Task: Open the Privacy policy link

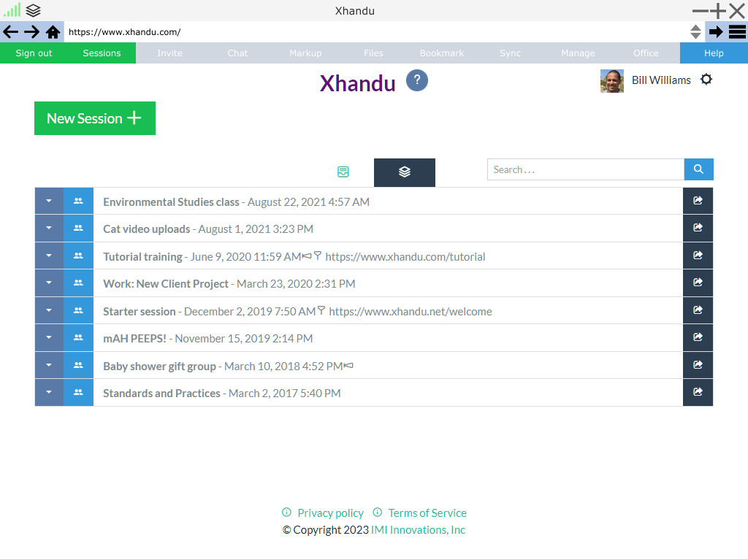Action: click(330, 513)
